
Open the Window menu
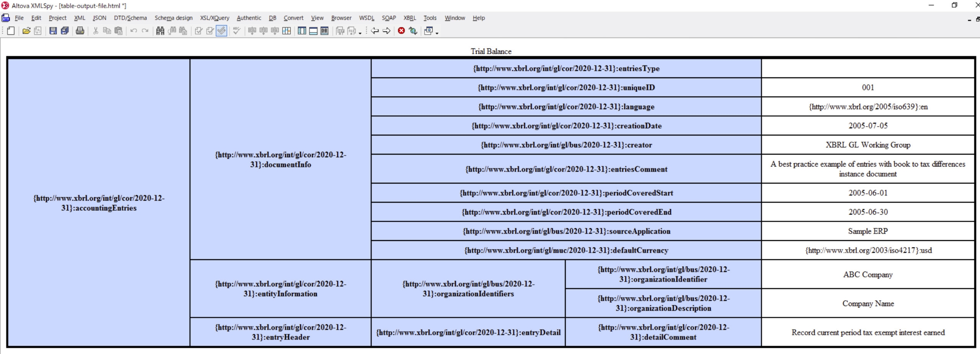(x=455, y=18)
